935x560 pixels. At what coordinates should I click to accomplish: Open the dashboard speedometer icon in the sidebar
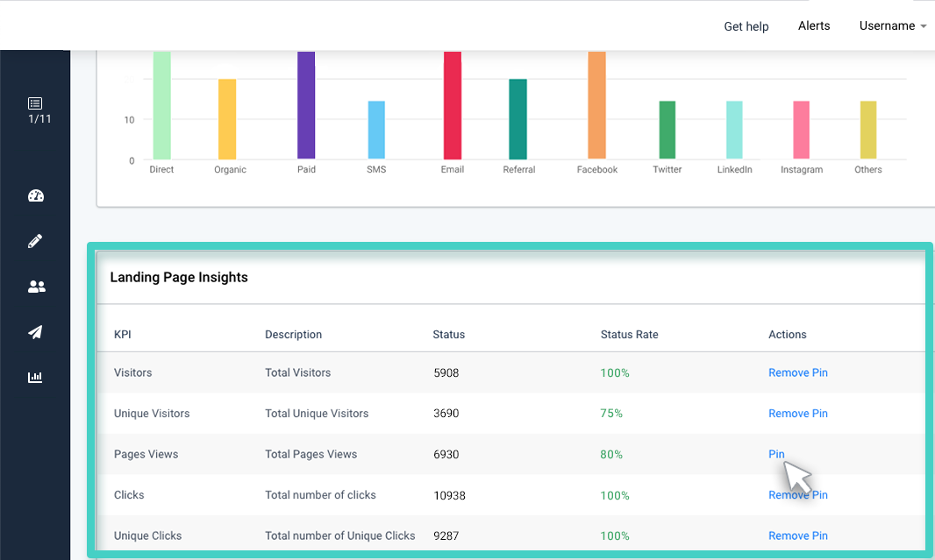click(36, 196)
